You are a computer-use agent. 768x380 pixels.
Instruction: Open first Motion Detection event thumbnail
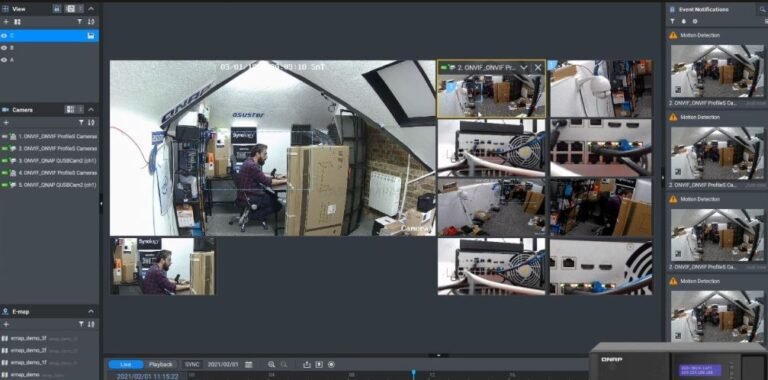717,71
